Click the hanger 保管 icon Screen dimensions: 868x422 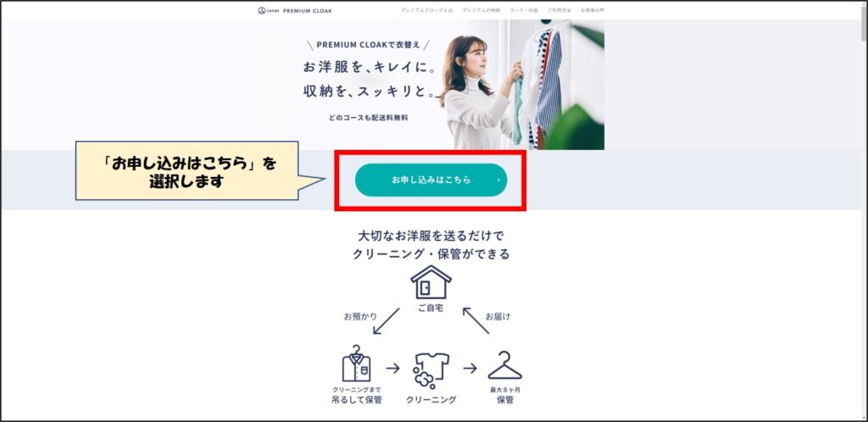tap(504, 365)
